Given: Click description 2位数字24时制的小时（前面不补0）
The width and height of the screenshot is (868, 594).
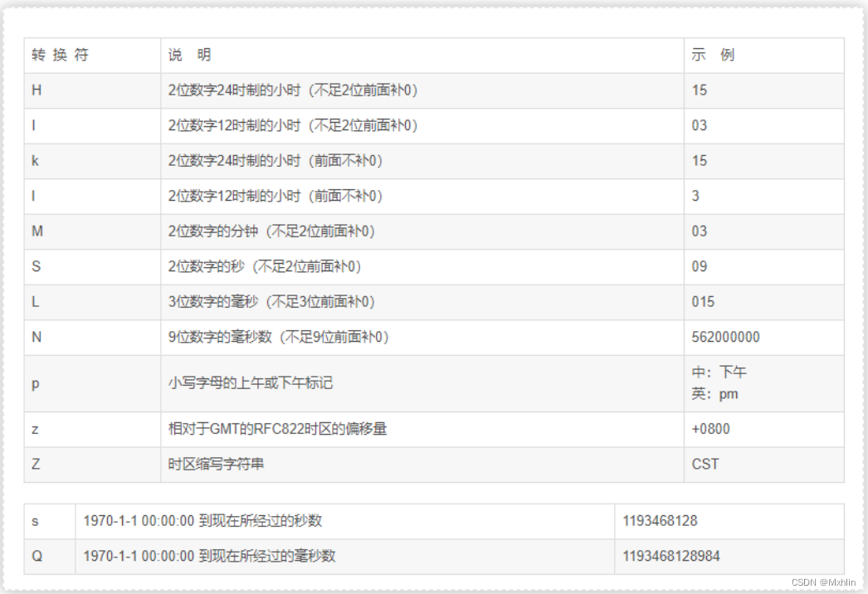Looking at the screenshot, I should pyautogui.click(x=276, y=161).
